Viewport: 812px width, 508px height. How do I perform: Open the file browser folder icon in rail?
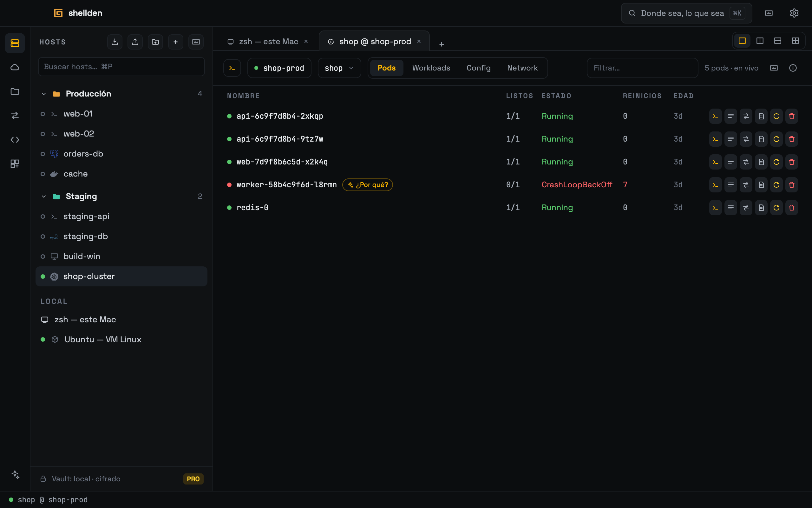pyautogui.click(x=15, y=91)
